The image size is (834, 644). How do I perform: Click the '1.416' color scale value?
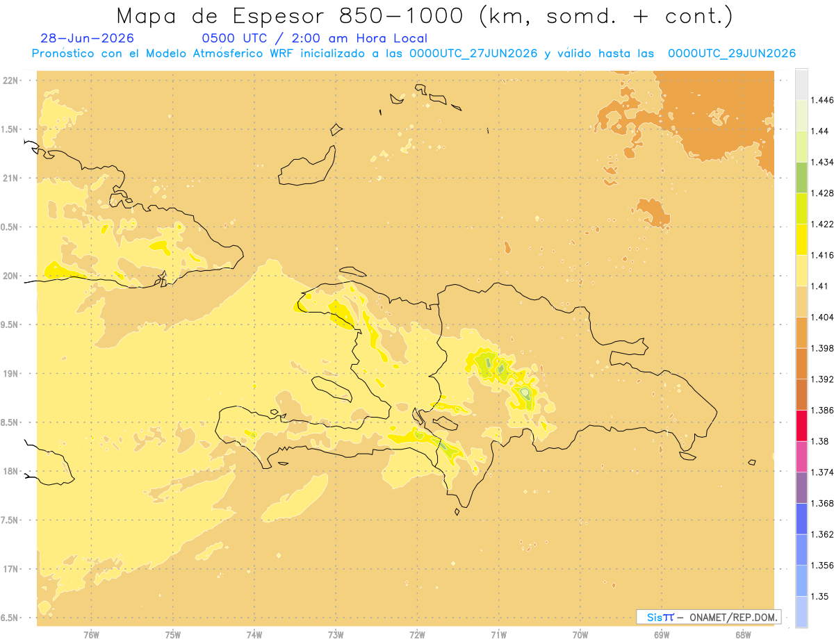pos(822,255)
